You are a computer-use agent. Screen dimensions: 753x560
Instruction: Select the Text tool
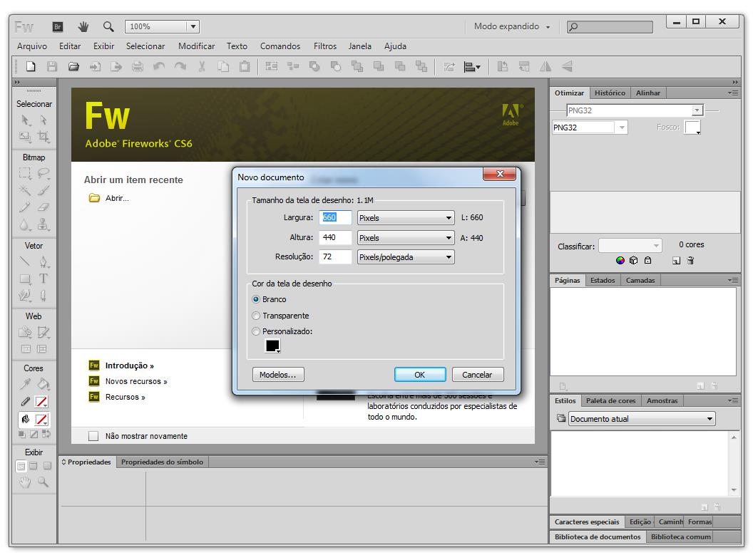pos(43,279)
